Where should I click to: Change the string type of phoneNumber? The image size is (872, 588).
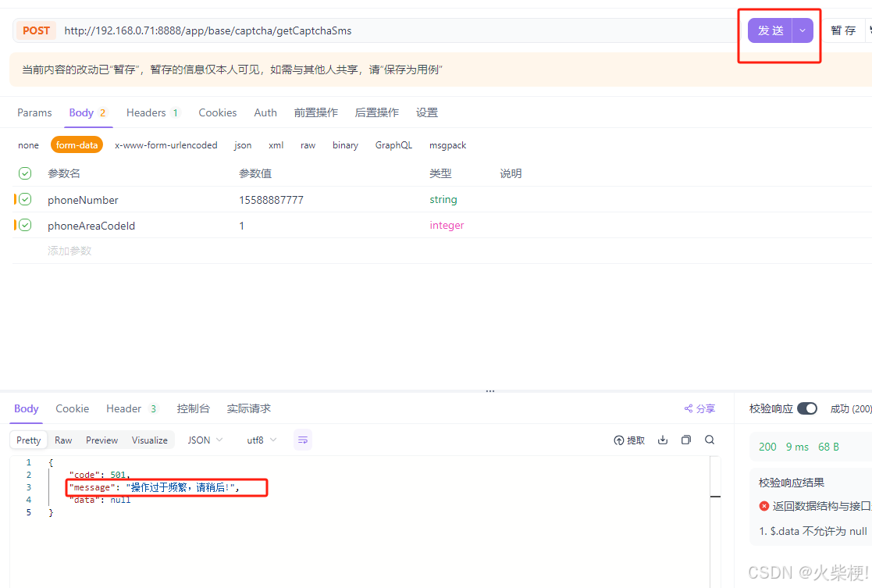coord(443,199)
